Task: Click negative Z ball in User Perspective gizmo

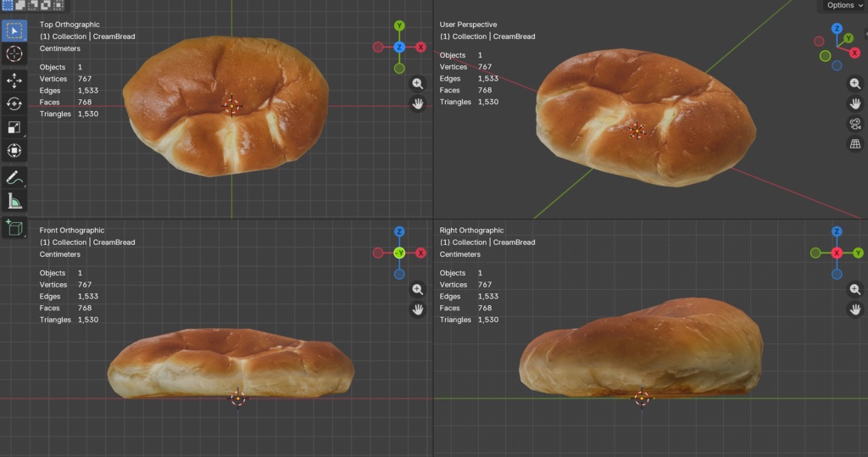Action: (x=837, y=66)
